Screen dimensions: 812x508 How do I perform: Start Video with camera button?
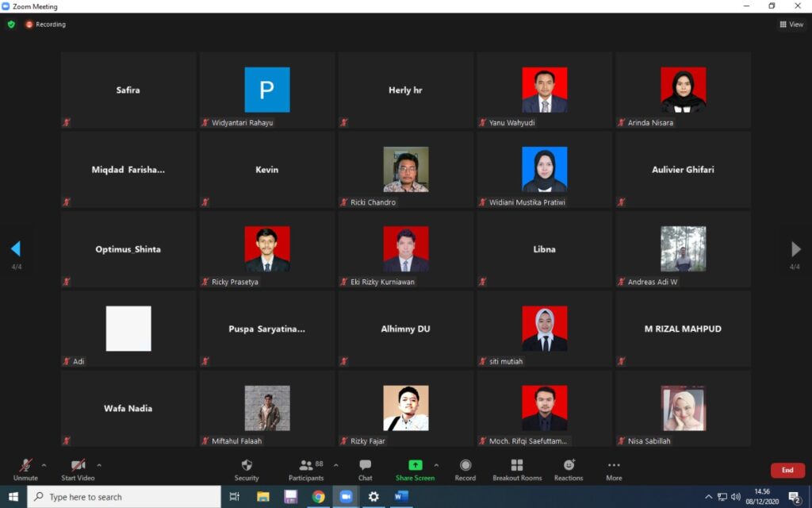pyautogui.click(x=78, y=466)
